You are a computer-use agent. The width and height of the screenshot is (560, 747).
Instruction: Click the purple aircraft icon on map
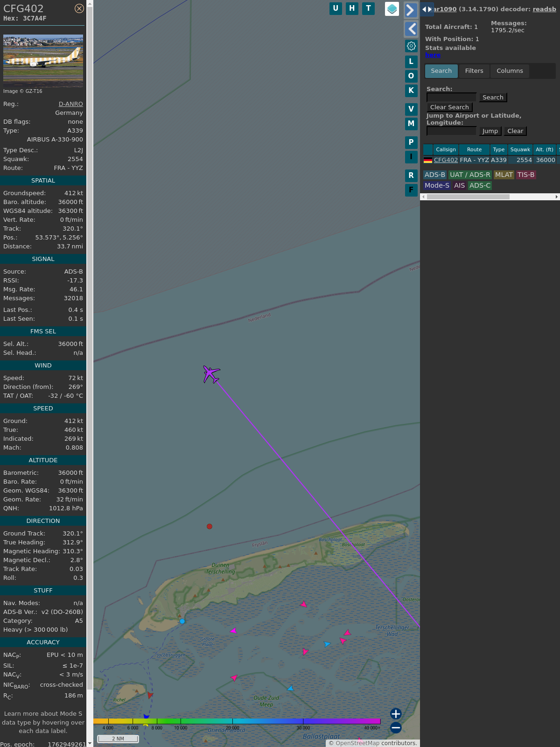pyautogui.click(x=211, y=374)
